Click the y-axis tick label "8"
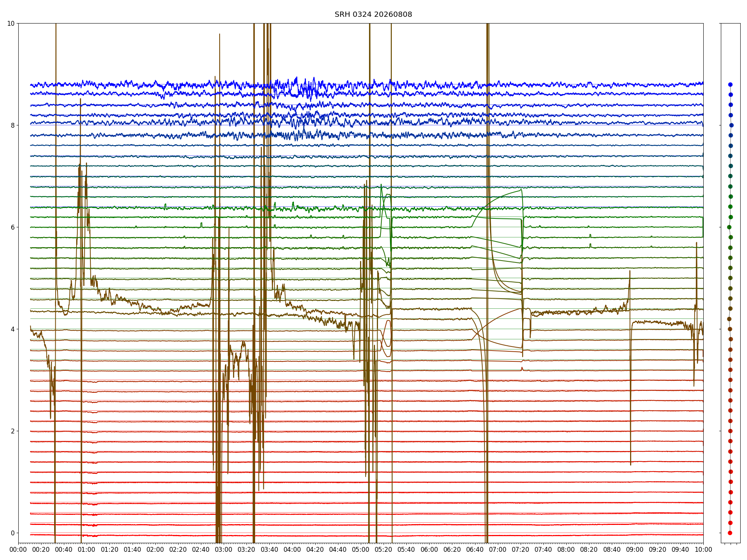747x560 pixels. (x=13, y=125)
